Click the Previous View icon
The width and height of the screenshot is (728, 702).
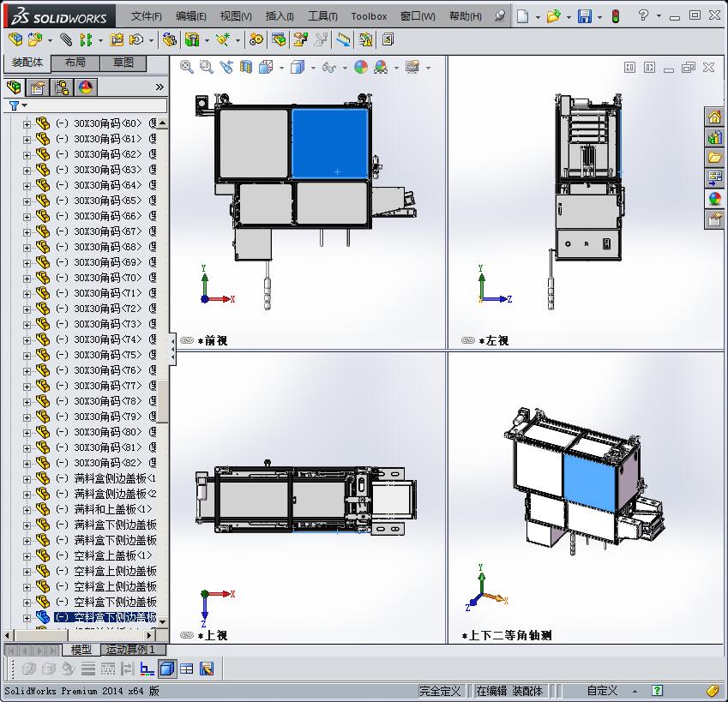[x=226, y=67]
